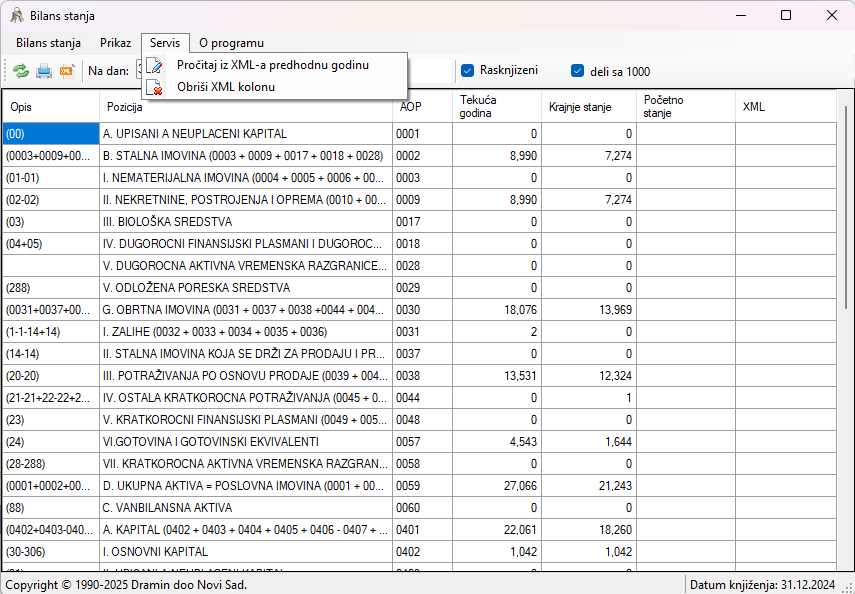The image size is (855, 594).
Task: Click Krajnje stanje value 12,324
Action: pyautogui.click(x=589, y=376)
